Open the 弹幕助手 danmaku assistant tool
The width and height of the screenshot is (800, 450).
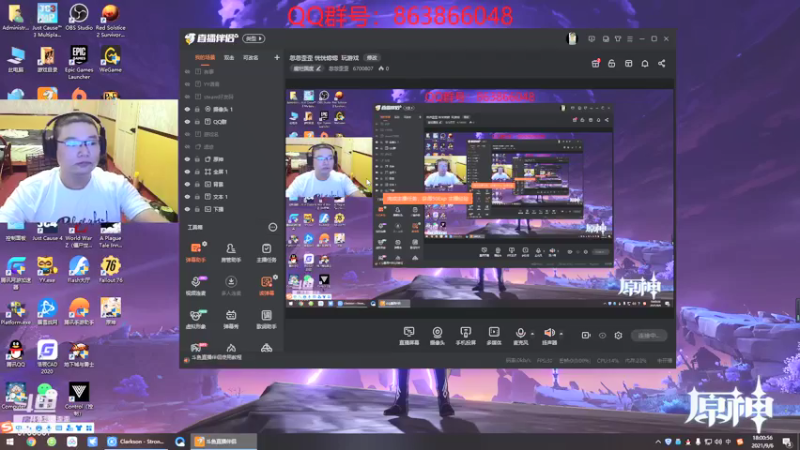196,252
